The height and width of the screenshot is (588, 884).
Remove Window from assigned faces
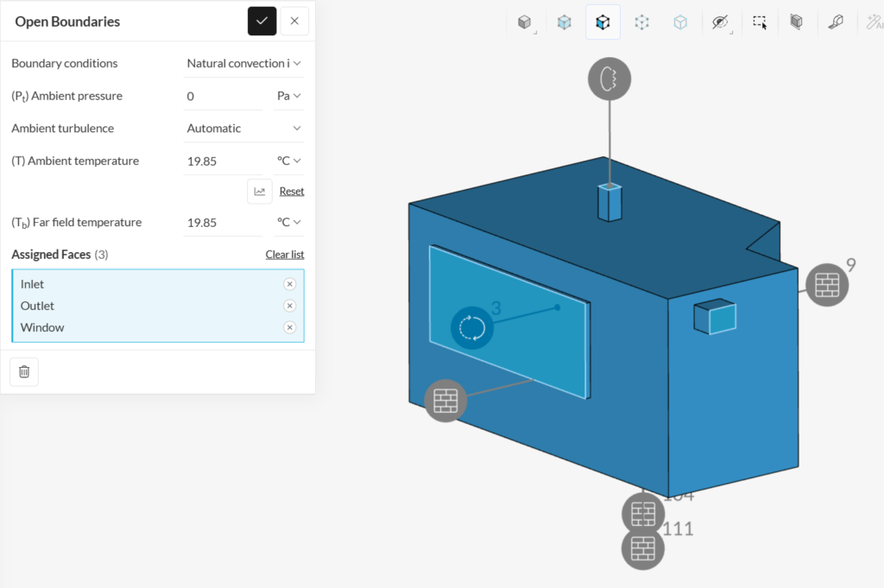pos(290,327)
